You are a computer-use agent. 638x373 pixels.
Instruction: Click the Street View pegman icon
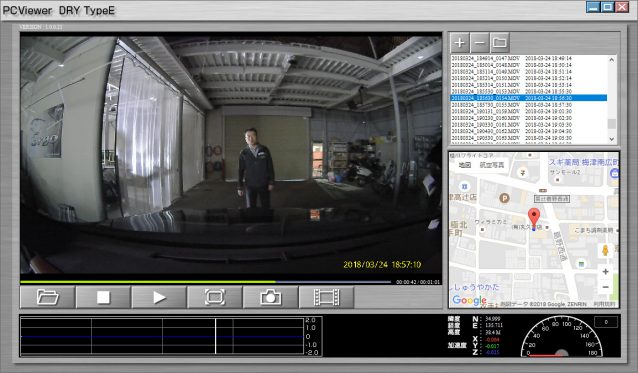(x=605, y=250)
